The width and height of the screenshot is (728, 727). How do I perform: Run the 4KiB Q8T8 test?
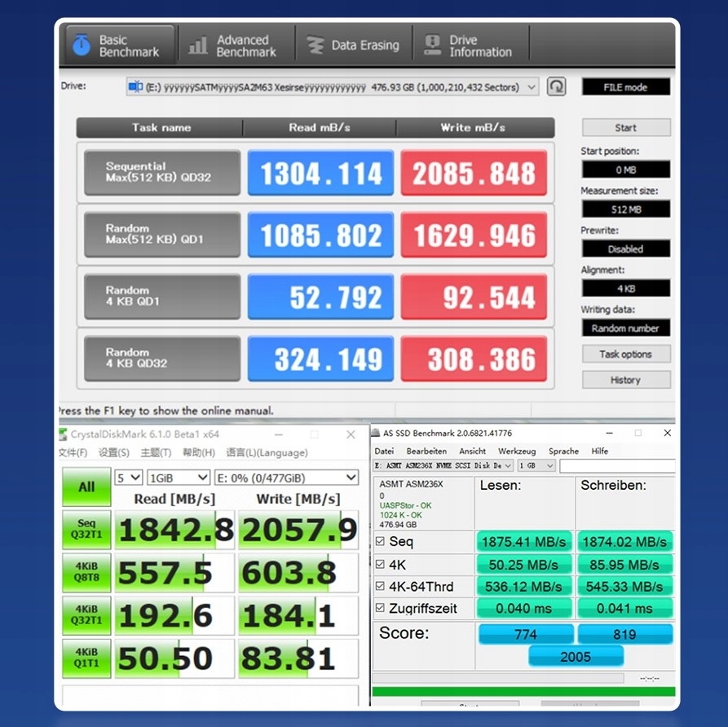coord(86,572)
